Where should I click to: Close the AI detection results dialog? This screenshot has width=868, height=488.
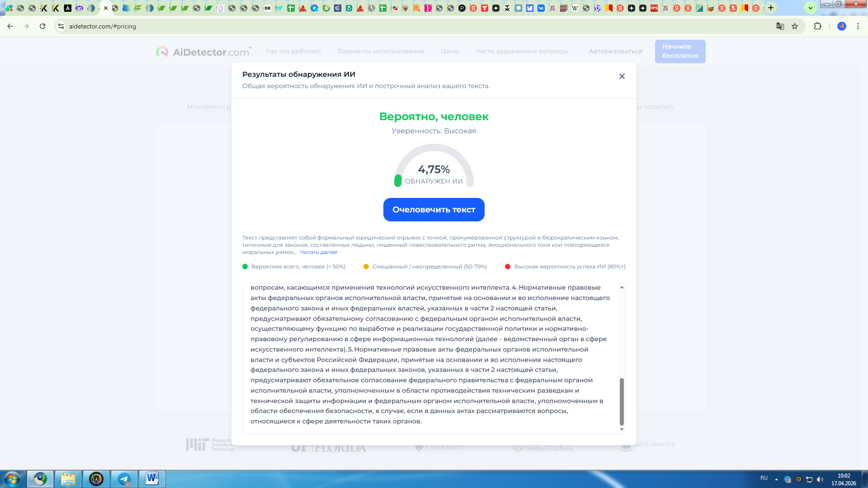pos(622,76)
